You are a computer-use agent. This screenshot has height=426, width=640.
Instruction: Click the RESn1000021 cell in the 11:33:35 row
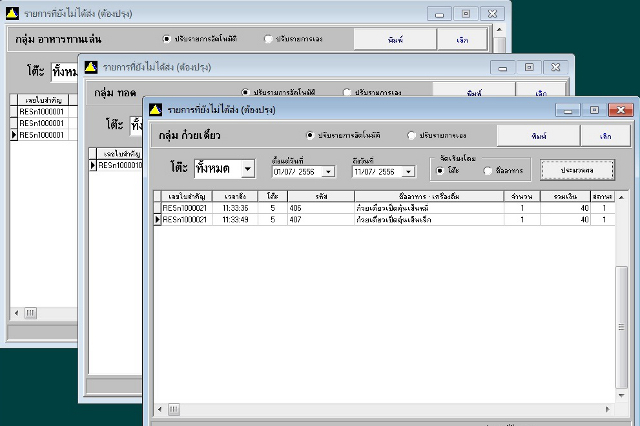[187, 208]
